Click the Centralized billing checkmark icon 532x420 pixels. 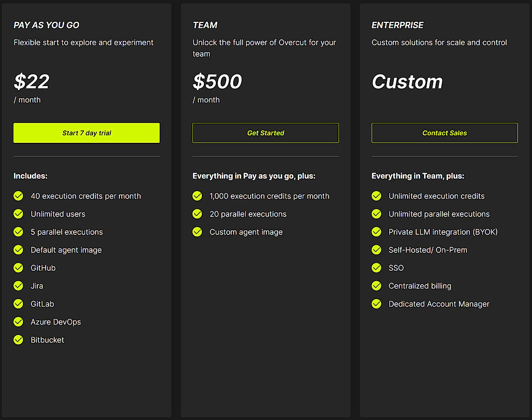(x=376, y=286)
